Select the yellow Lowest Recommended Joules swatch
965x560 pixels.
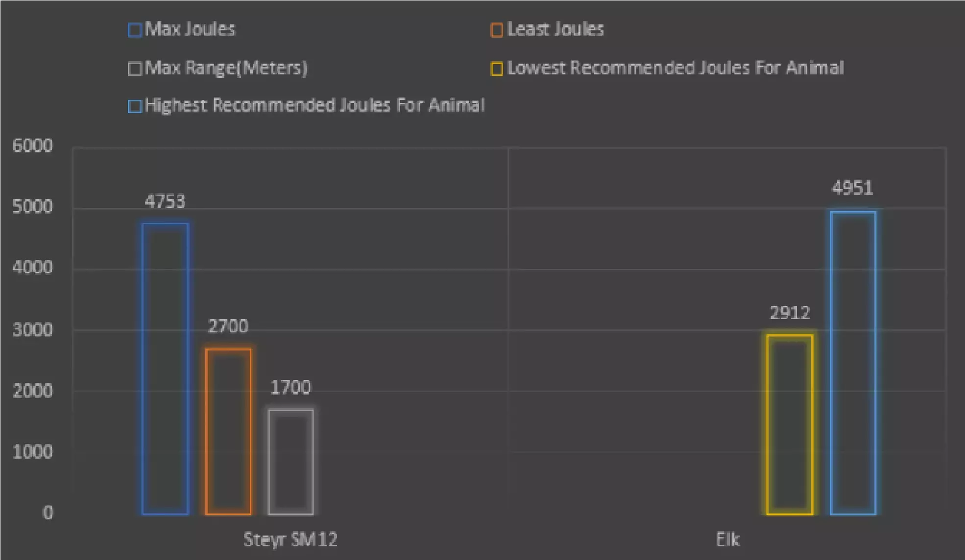point(497,69)
